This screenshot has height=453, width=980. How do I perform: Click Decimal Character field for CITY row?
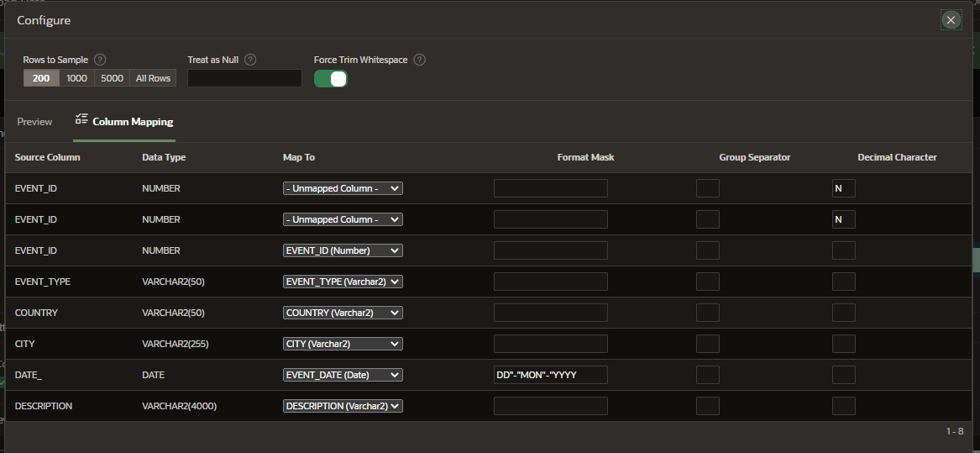pos(844,344)
